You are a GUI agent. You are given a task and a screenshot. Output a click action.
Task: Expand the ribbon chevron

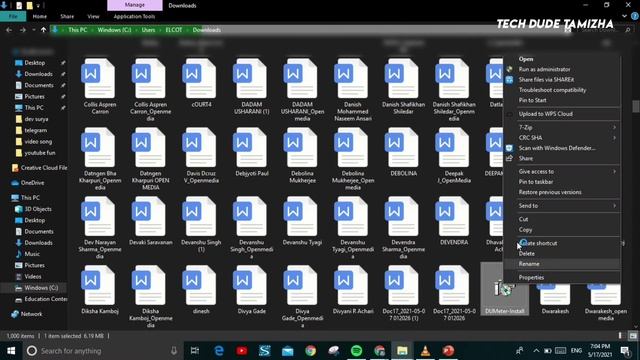[x=624, y=16]
